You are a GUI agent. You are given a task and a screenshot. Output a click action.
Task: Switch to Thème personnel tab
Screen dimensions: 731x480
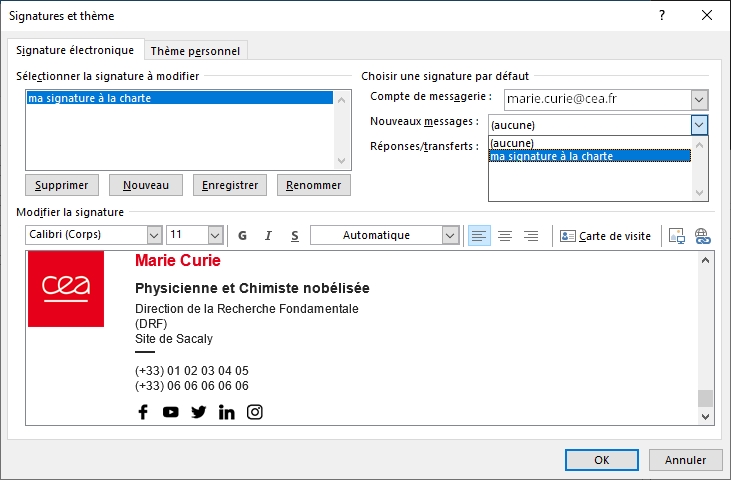pyautogui.click(x=195, y=51)
